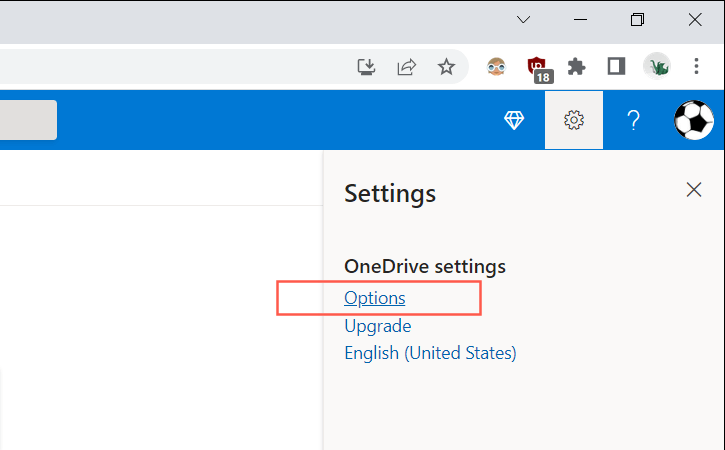Open the Extensions puzzle piece menu

click(x=576, y=67)
